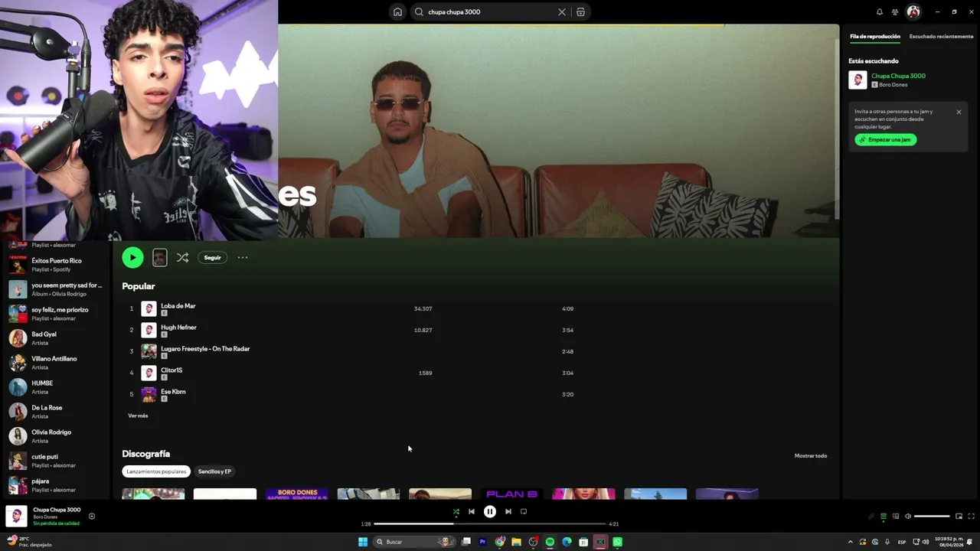Viewport: 980px width, 551px height.
Task: Open HUMBE artist in the library
Action: click(55, 387)
